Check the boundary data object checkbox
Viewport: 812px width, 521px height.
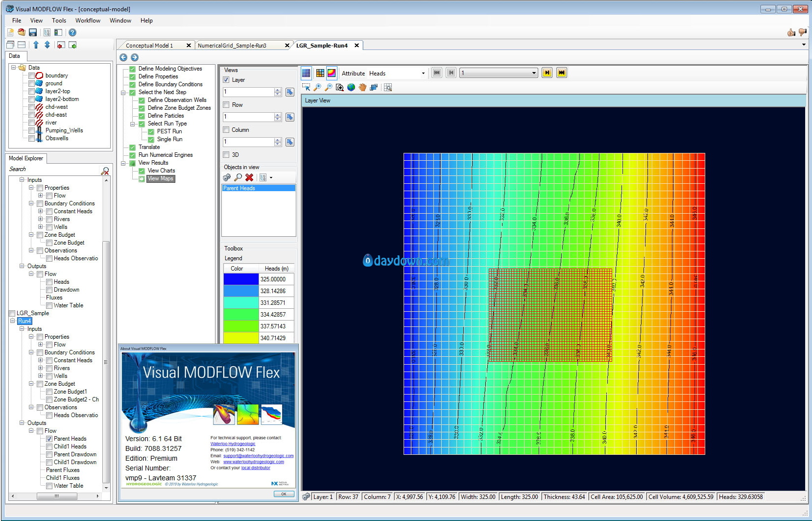click(x=31, y=75)
